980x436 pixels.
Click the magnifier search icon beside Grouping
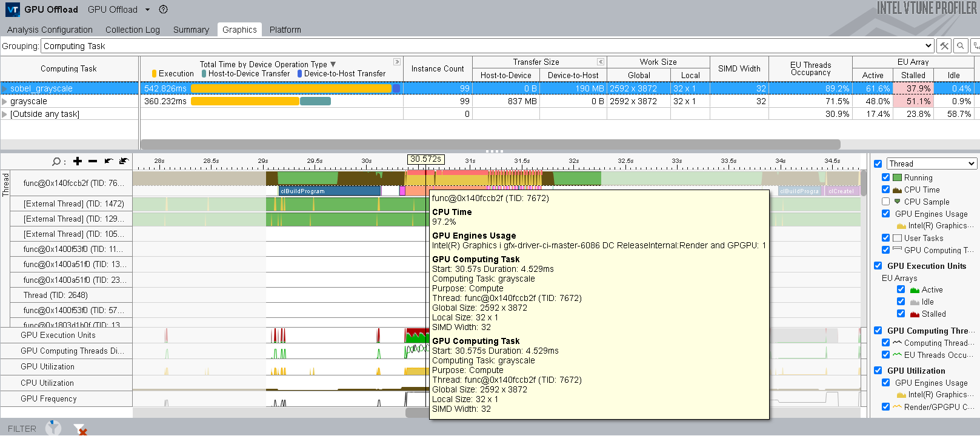[x=961, y=46]
